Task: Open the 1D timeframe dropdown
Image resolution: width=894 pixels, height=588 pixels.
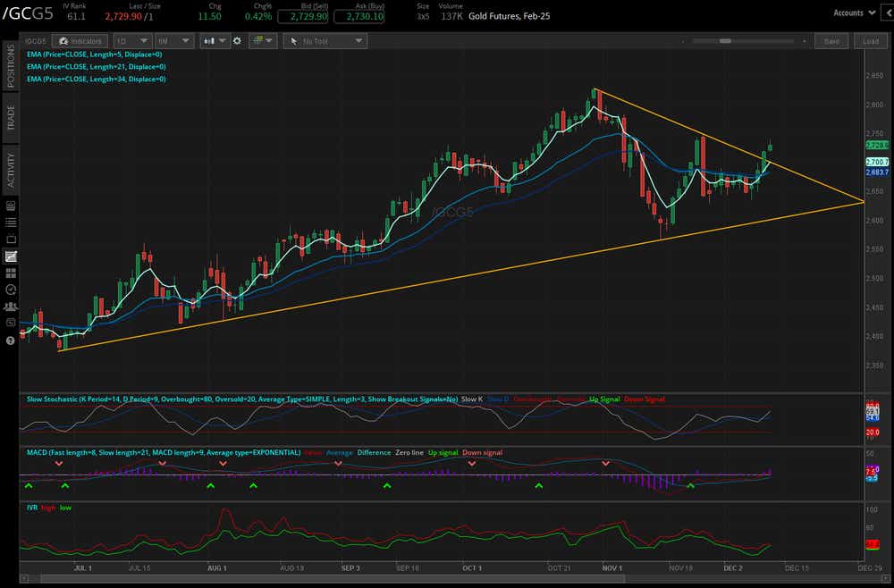Action: (x=131, y=40)
